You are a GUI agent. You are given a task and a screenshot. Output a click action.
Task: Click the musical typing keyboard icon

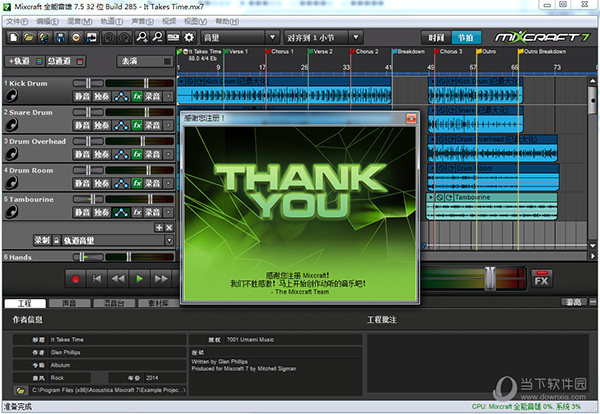173,37
